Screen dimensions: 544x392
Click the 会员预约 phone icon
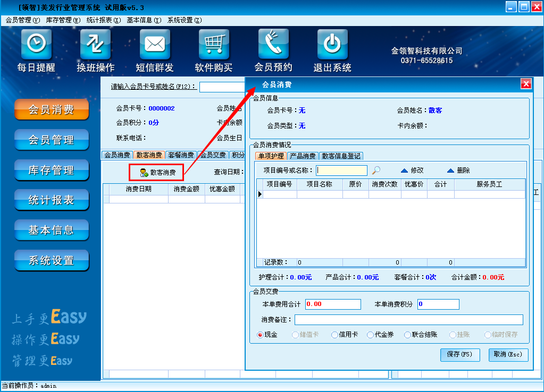pos(273,44)
